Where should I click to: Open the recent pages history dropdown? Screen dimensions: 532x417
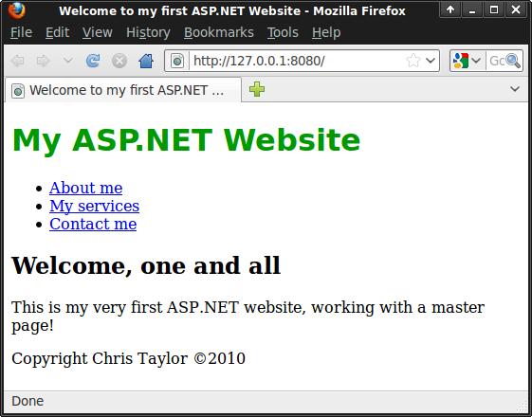(x=68, y=61)
